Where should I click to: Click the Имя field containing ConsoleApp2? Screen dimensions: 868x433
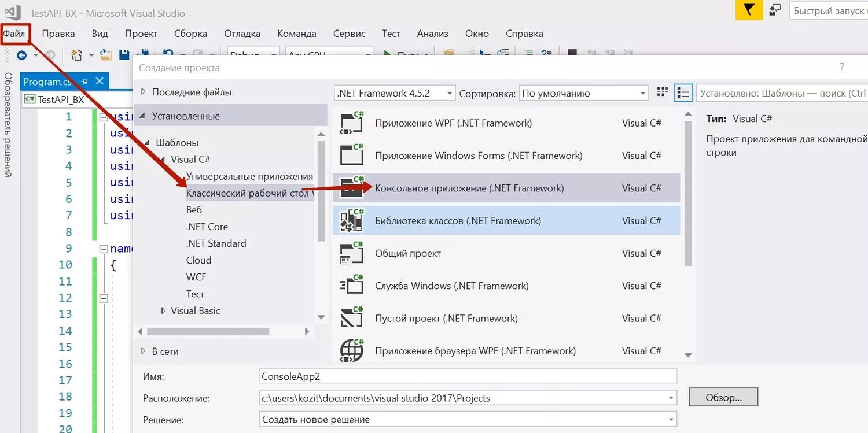coord(468,376)
